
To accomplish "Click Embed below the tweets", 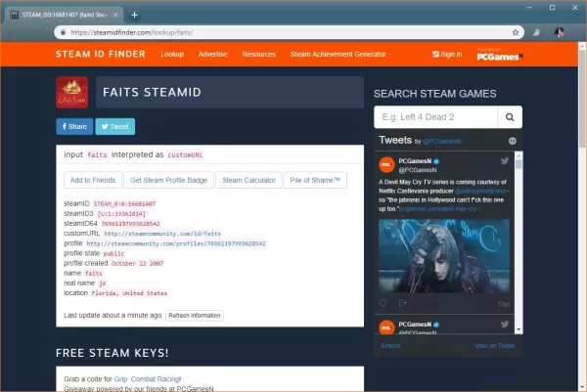I will pyautogui.click(x=390, y=346).
